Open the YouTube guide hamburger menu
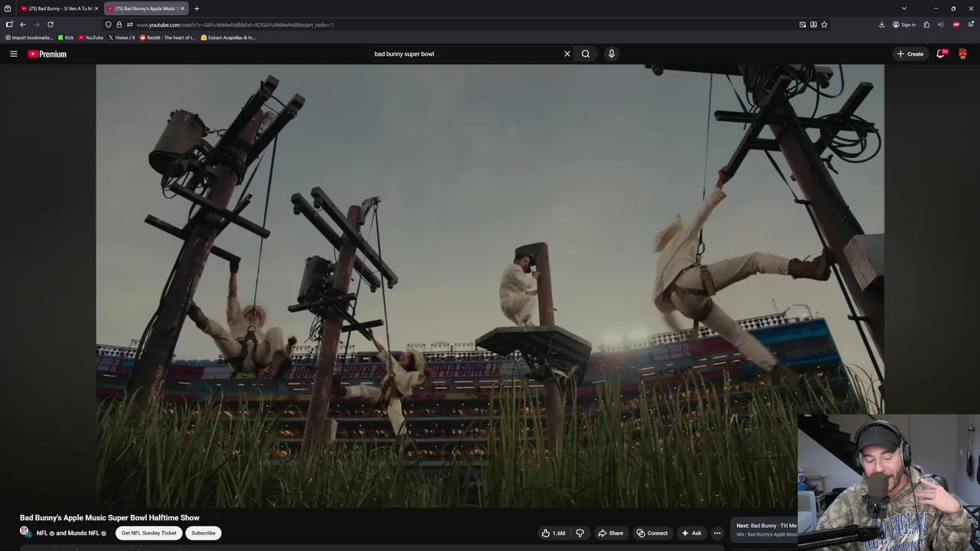This screenshot has width=980, height=551. 14,54
